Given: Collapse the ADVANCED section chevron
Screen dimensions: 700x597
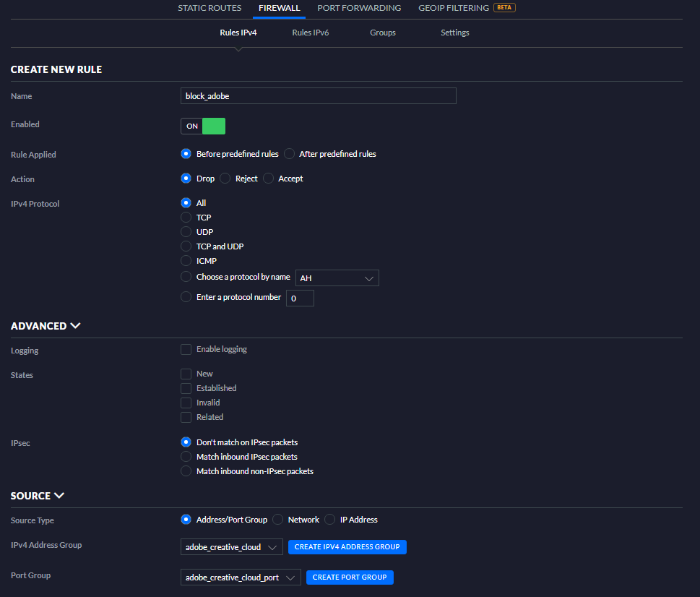Looking at the screenshot, I should [75, 326].
